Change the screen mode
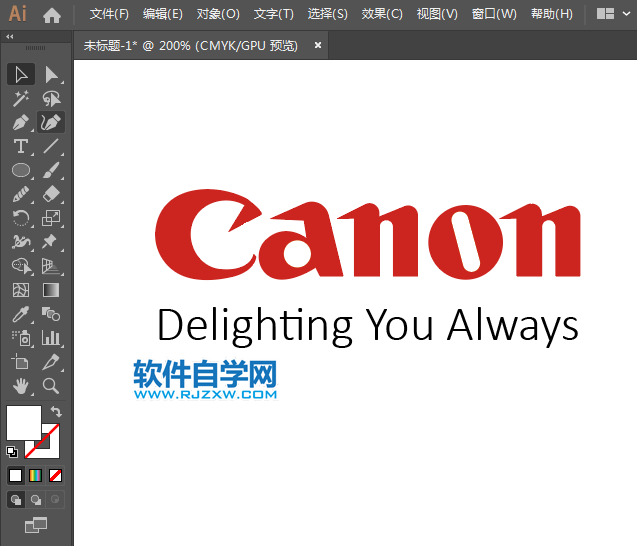 [x=36, y=525]
